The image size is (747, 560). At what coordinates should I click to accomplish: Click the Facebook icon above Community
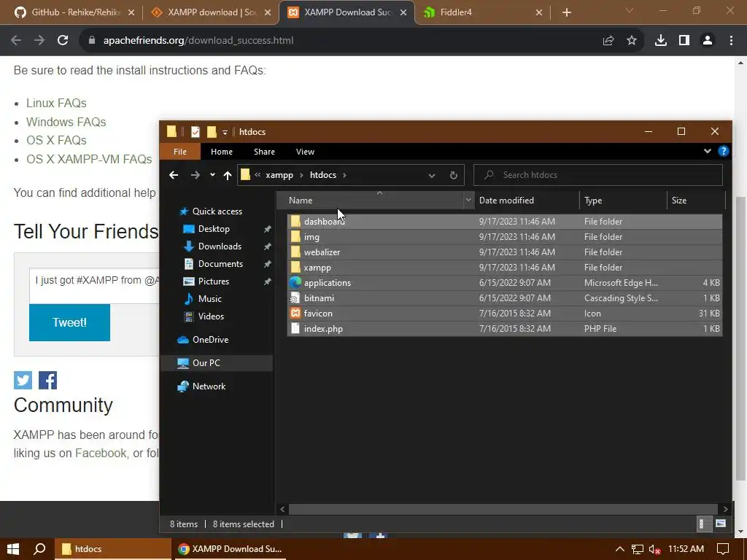[47, 380]
